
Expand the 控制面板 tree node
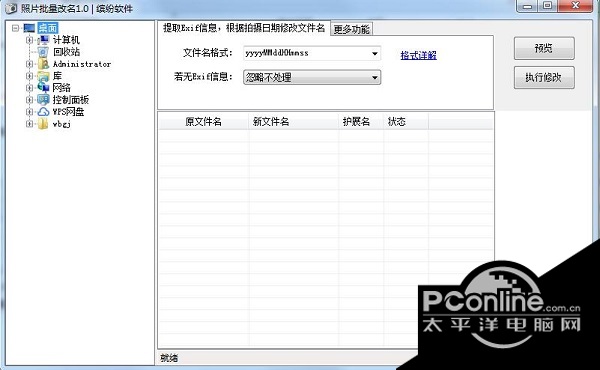tap(29, 99)
